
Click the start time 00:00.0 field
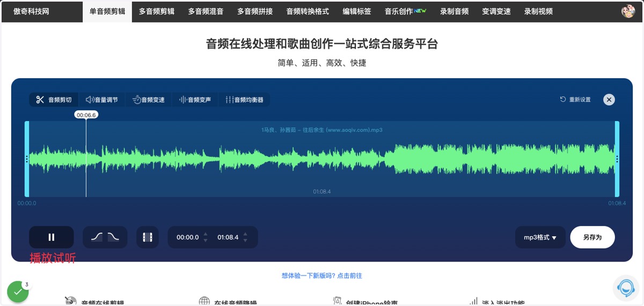coord(188,237)
